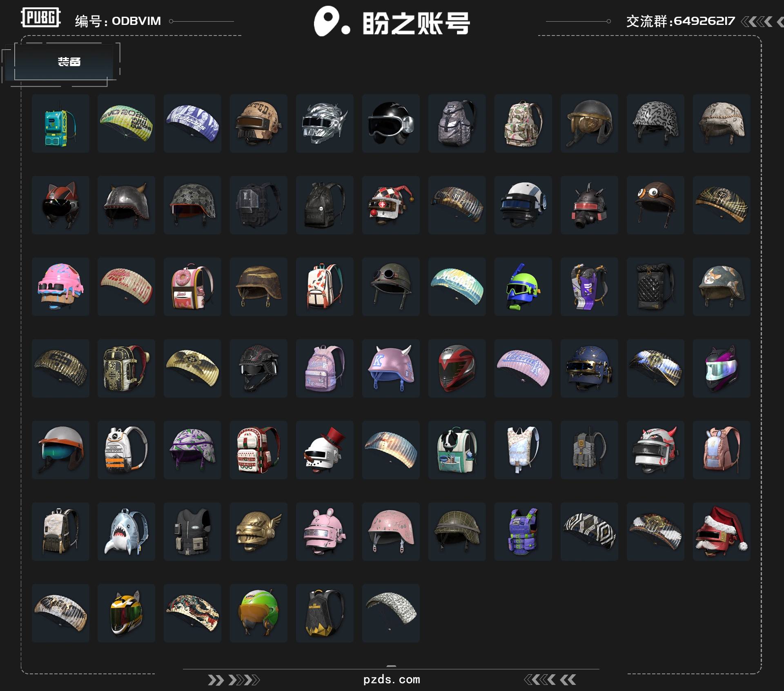The width and height of the screenshot is (784, 691).
Task: Pick the snowman top-hat helmet
Action: pos(325,450)
